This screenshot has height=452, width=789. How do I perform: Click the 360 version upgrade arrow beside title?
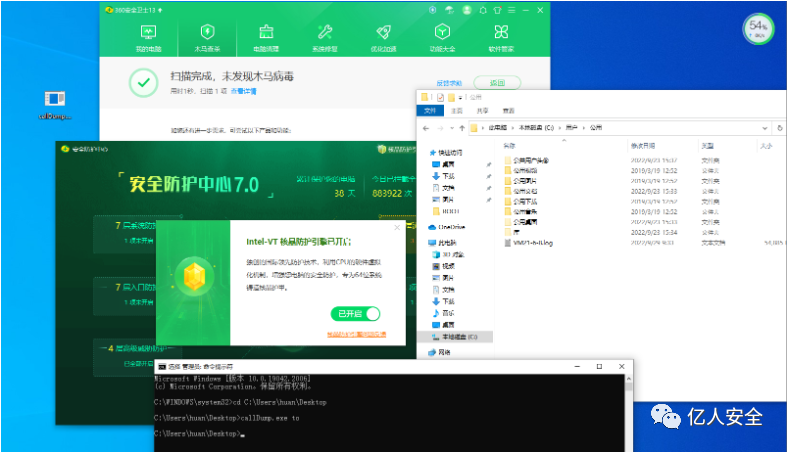point(160,10)
